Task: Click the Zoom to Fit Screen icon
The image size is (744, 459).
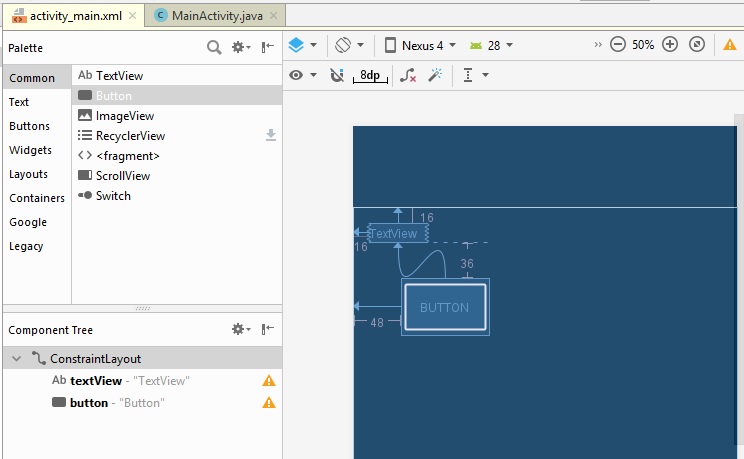Action: [697, 45]
